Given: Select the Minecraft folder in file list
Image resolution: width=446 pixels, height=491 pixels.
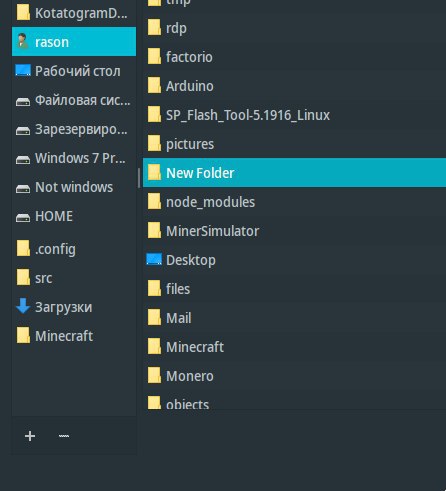Looking at the screenshot, I should (x=195, y=347).
